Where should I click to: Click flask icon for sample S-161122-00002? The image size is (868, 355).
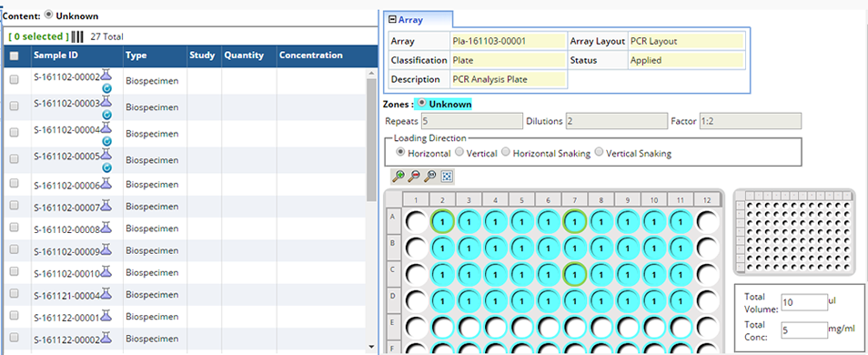[106, 338]
